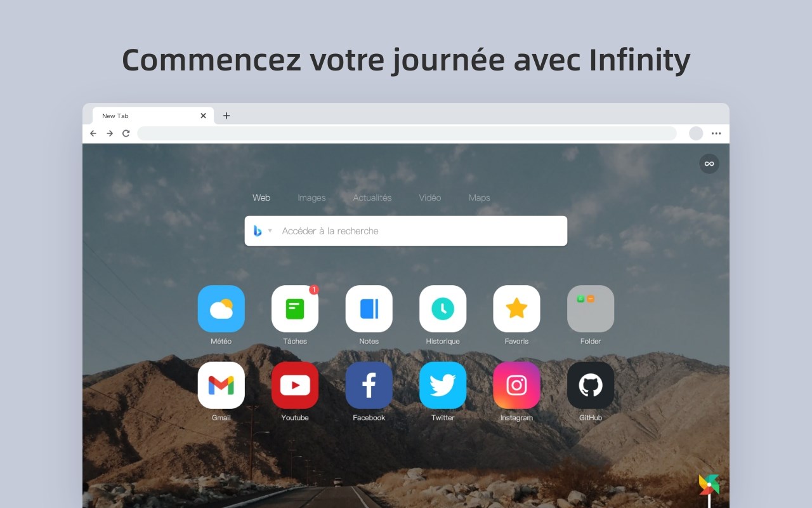
Task: Open the gray Folder group
Action: [591, 309]
